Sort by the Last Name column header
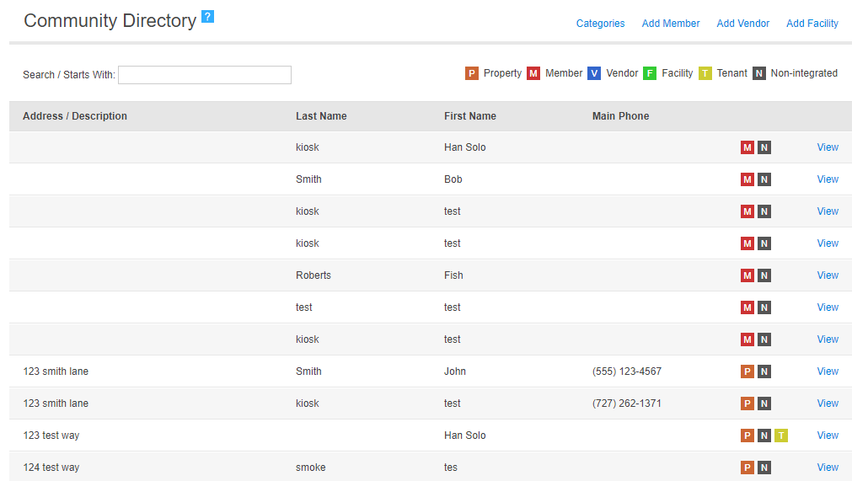 (321, 116)
